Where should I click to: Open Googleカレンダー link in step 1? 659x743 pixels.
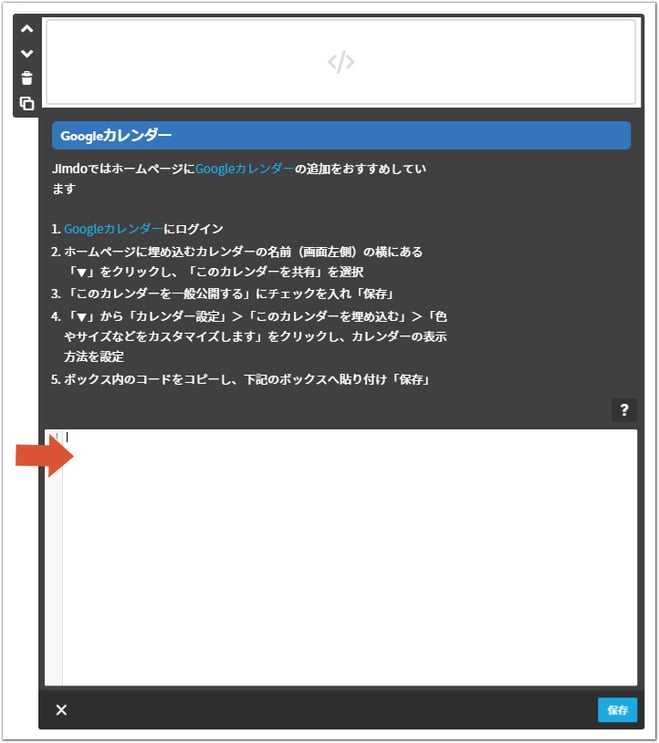point(113,229)
